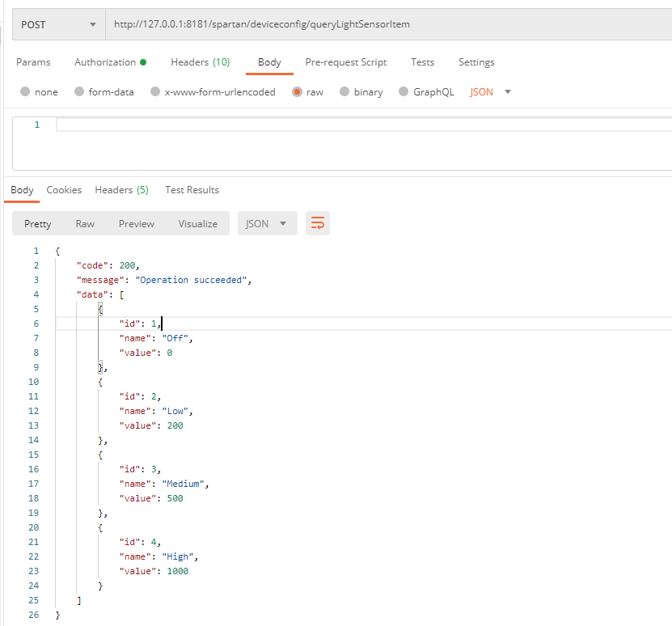672x626 pixels.
Task: Show the response Preview view
Action: coord(136,224)
